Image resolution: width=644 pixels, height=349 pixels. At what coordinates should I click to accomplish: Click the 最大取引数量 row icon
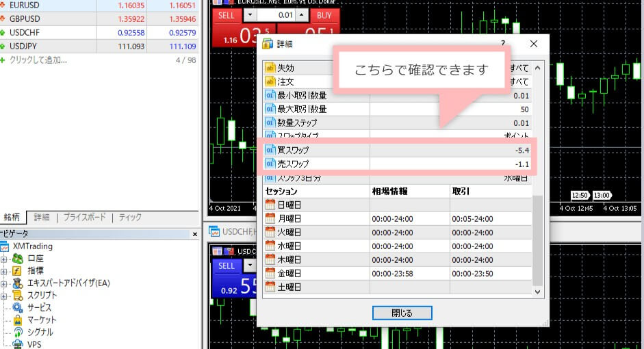270,109
